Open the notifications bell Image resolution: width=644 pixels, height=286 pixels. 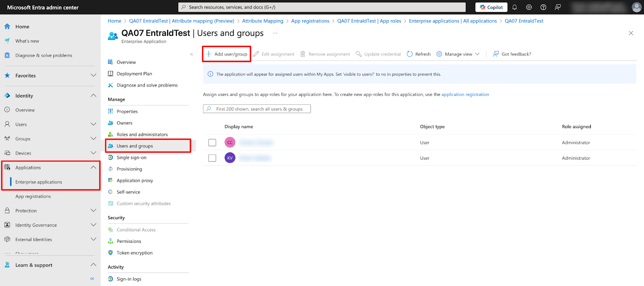point(514,7)
